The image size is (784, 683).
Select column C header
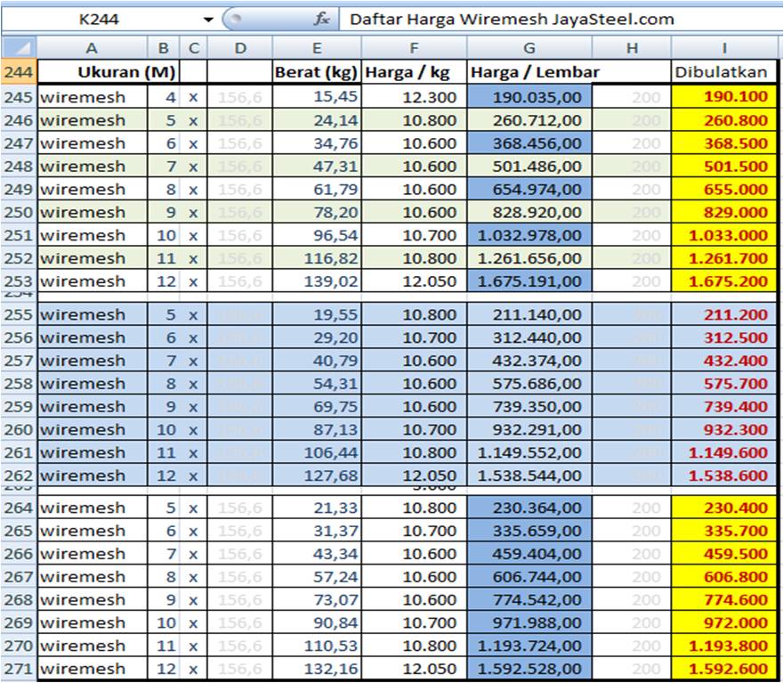tap(194, 48)
